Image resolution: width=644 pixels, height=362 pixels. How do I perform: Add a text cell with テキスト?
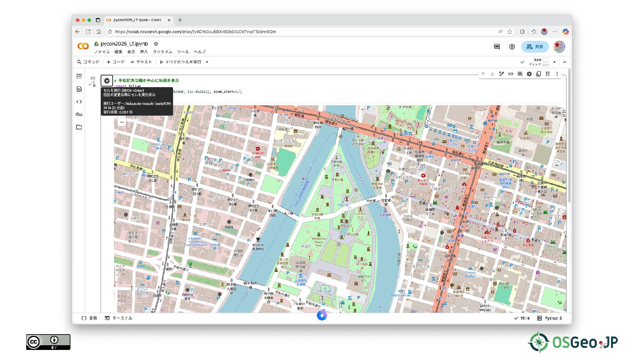[x=141, y=62]
